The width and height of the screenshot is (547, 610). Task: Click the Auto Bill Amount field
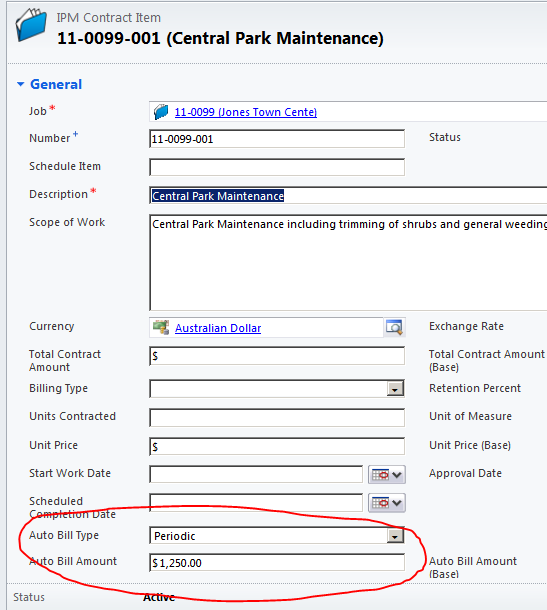(277, 563)
